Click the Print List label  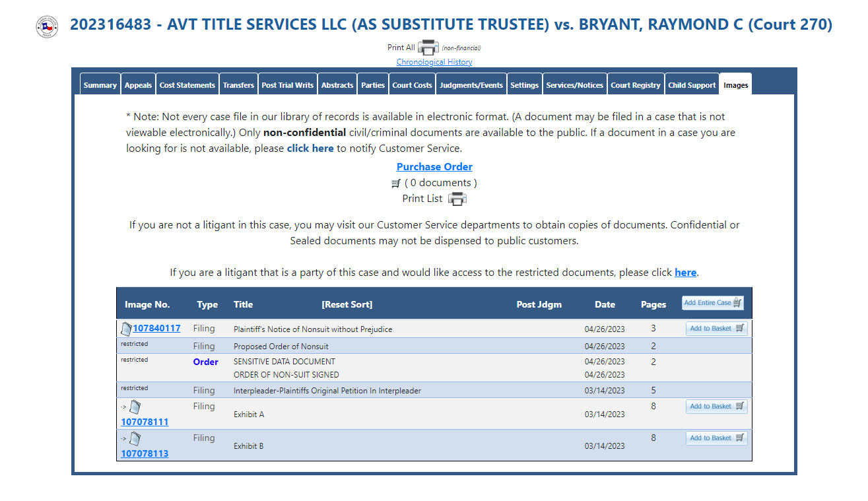[x=422, y=199]
